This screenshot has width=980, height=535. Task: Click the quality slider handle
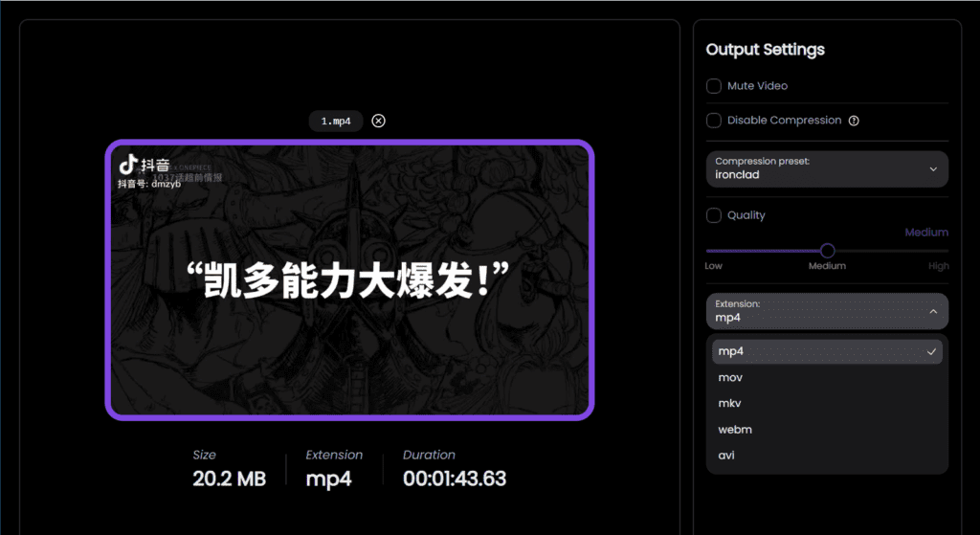pos(828,251)
